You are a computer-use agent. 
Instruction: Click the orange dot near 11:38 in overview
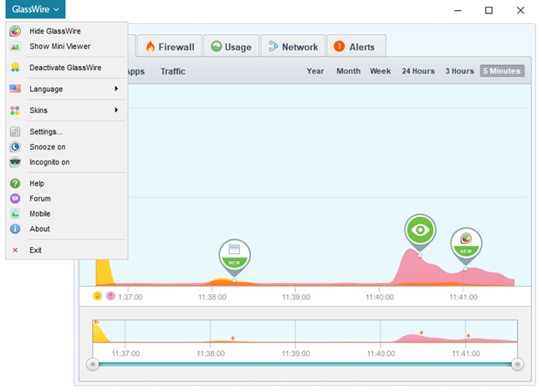point(233,339)
